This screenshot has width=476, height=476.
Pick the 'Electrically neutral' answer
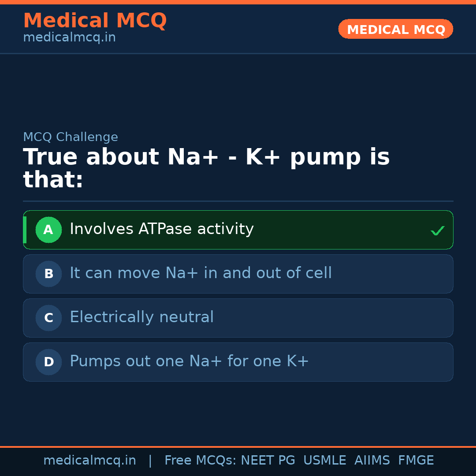(x=141, y=317)
